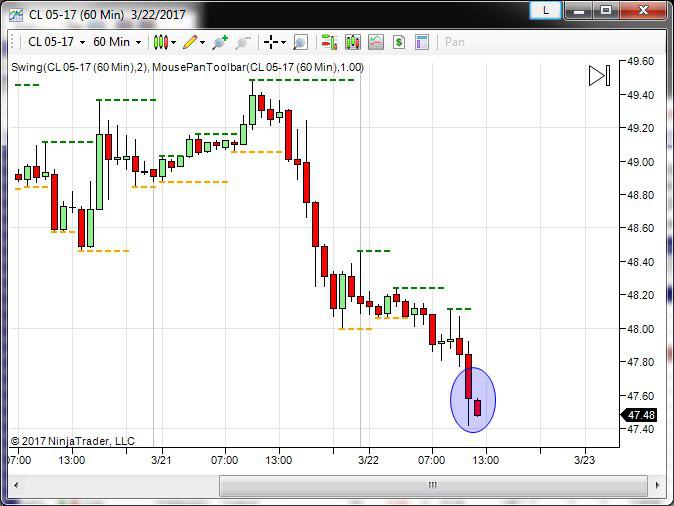Click the scrollbar right arrow

coord(657,486)
